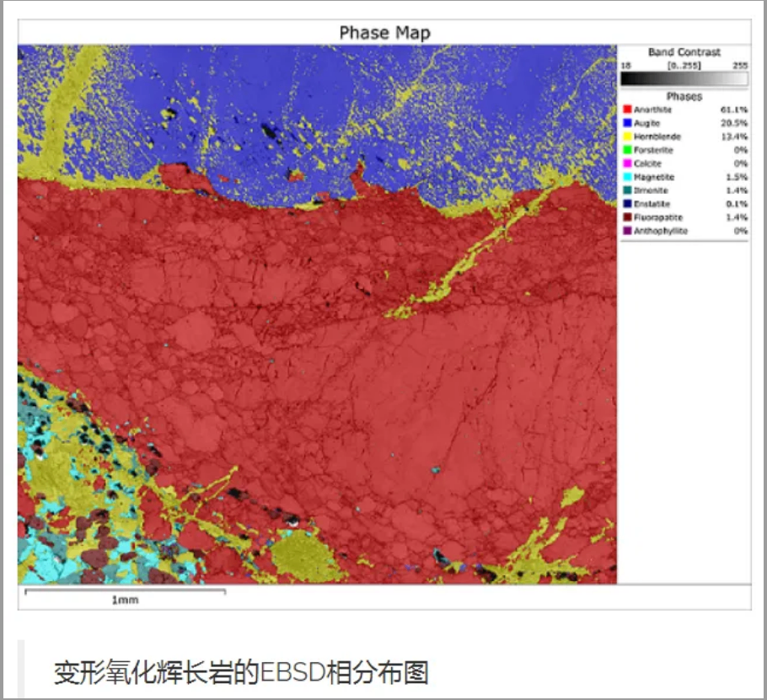Click the red Anorthite color swatch

tap(627, 110)
